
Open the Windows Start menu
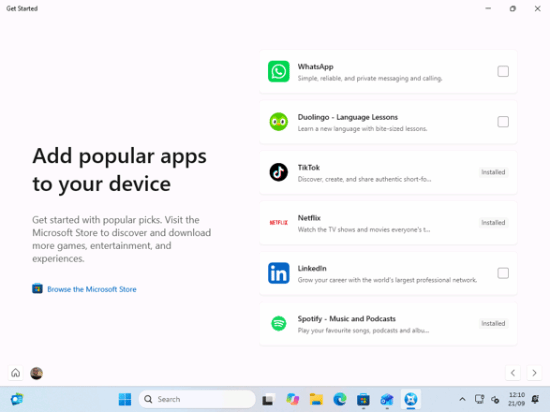click(125, 399)
